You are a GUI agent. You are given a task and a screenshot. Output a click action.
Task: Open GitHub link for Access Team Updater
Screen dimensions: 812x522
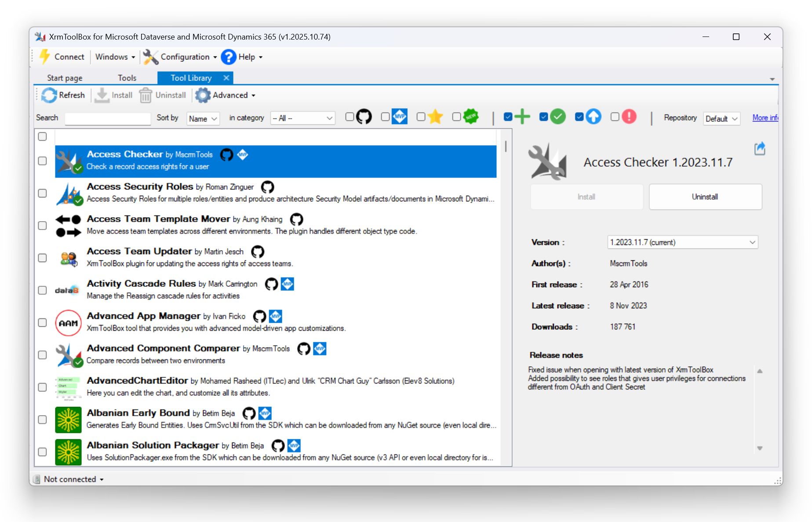[257, 252]
